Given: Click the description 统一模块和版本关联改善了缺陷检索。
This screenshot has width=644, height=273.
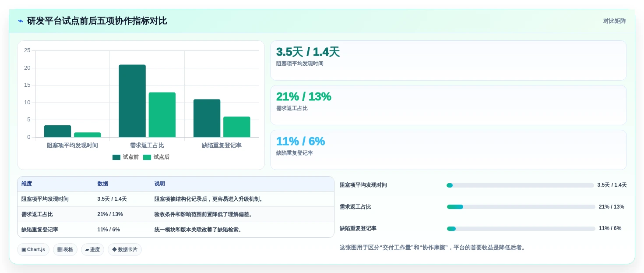Looking at the screenshot, I should pos(199,230).
